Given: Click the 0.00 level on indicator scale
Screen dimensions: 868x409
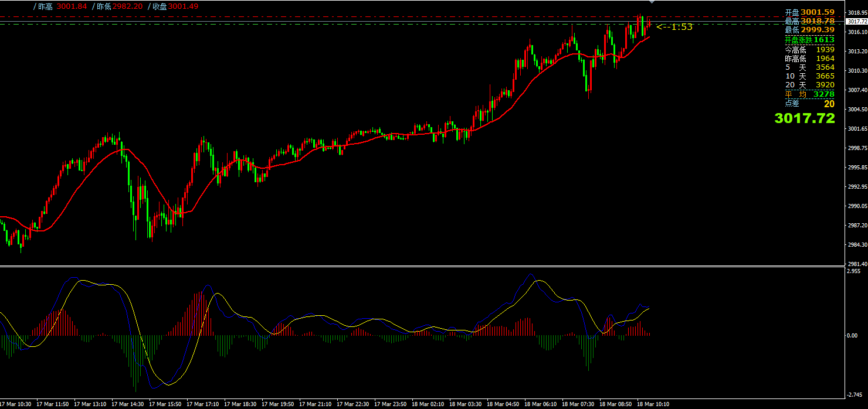Looking at the screenshot, I should coord(852,335).
